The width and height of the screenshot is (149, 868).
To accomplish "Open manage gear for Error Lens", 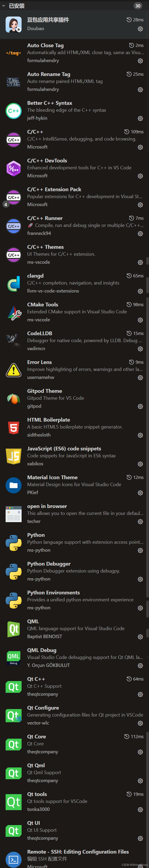I will 140,378.
